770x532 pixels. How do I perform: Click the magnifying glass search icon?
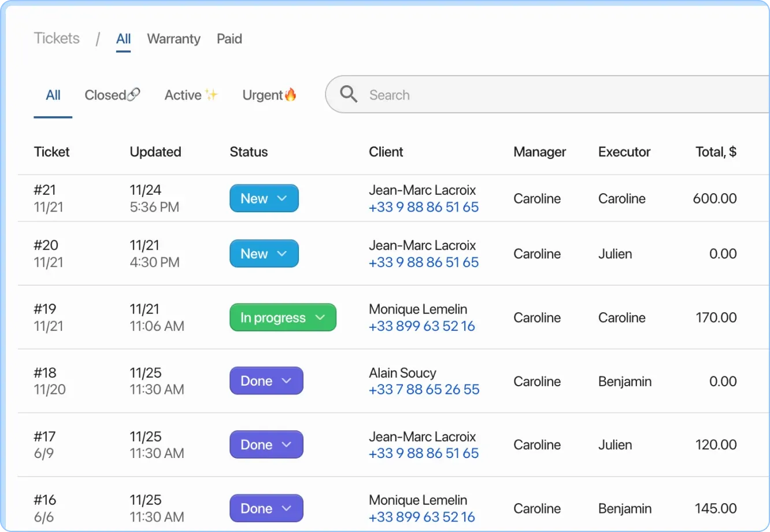349,94
